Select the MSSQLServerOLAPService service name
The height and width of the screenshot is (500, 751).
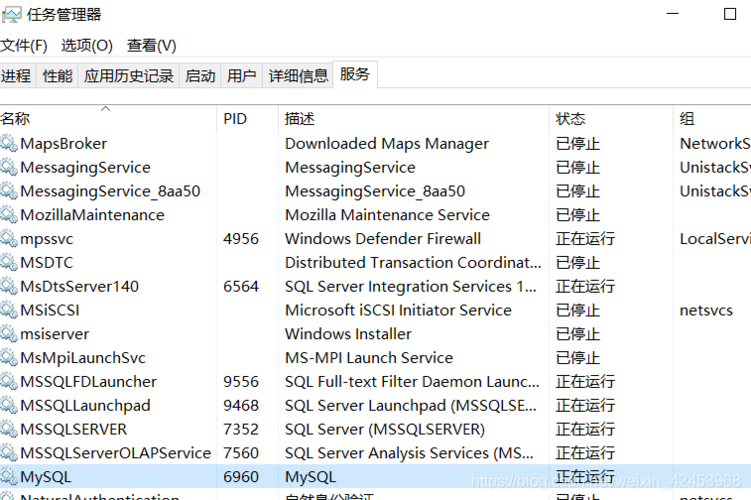[x=115, y=453]
